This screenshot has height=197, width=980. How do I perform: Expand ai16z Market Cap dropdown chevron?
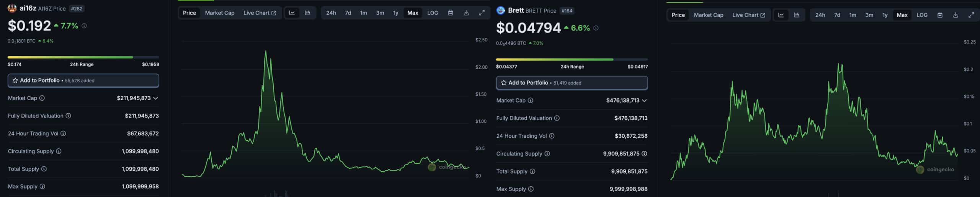(156, 98)
